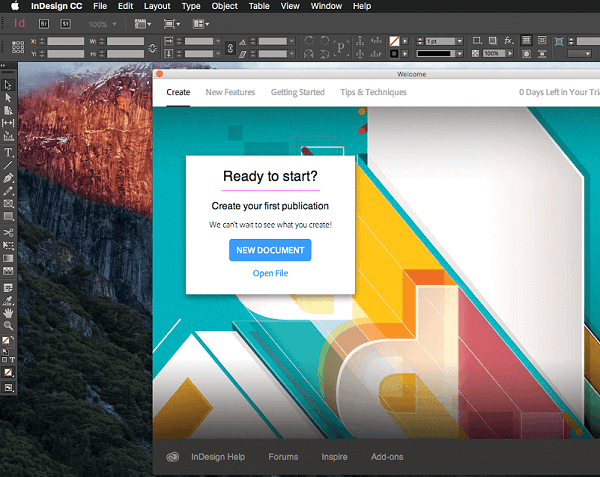Expand the fill color flyout arrow
This screenshot has height=477, width=600.
pyautogui.click(x=405, y=41)
